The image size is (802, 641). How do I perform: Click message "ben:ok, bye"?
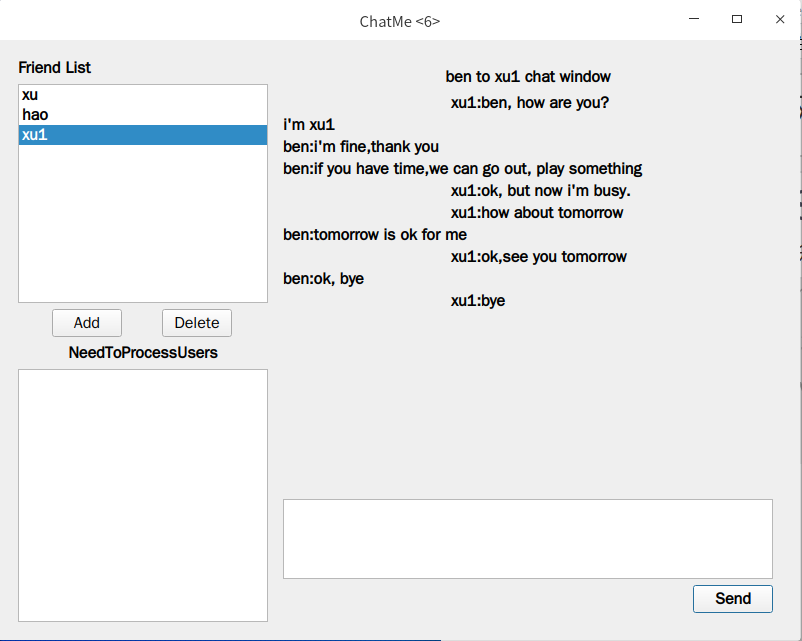pos(324,279)
